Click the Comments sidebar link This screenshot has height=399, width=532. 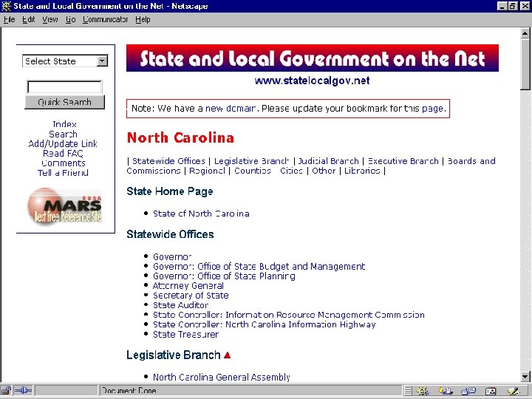click(x=63, y=163)
